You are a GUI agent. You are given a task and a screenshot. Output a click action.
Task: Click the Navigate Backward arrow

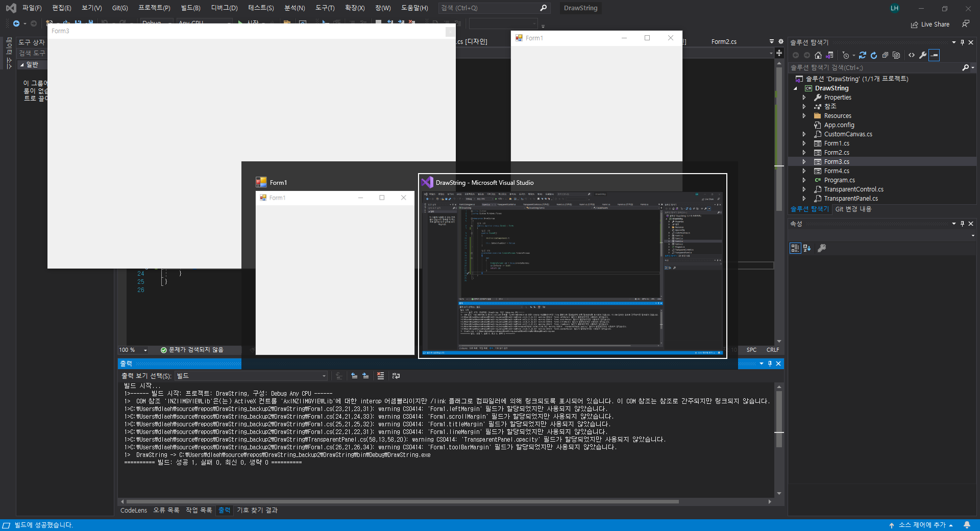pos(16,23)
